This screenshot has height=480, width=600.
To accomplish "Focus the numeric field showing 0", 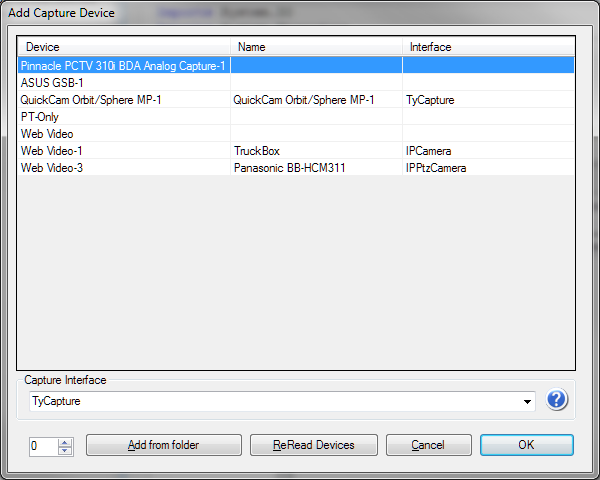I will click(x=44, y=446).
